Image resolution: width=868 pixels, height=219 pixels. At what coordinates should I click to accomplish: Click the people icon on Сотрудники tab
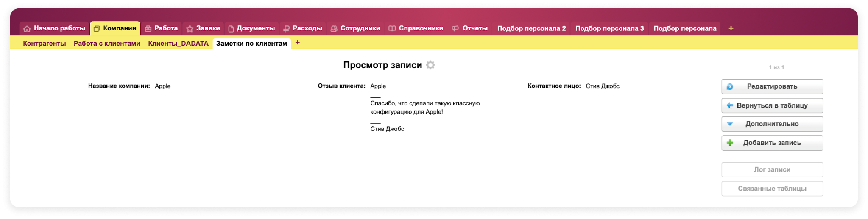[334, 29]
